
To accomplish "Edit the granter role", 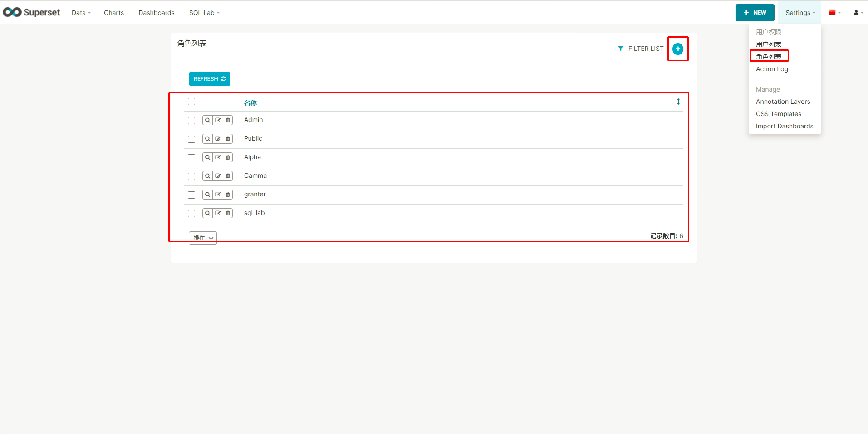I will point(218,195).
